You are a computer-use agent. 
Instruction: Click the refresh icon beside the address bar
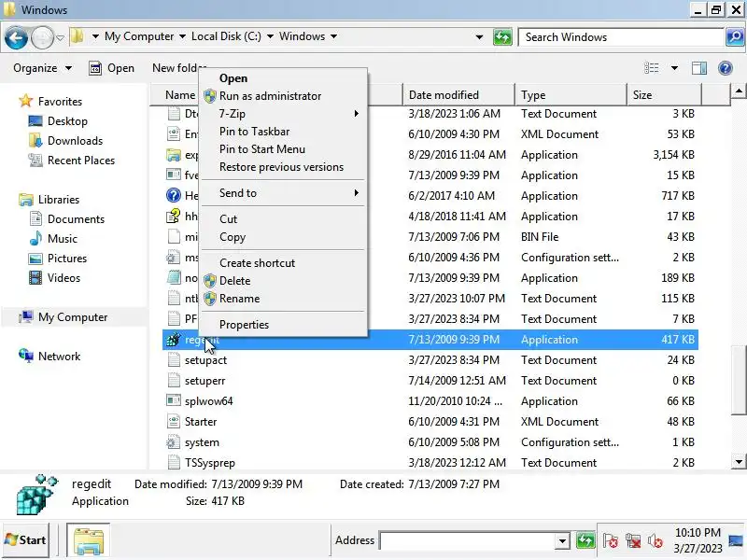[x=502, y=37]
